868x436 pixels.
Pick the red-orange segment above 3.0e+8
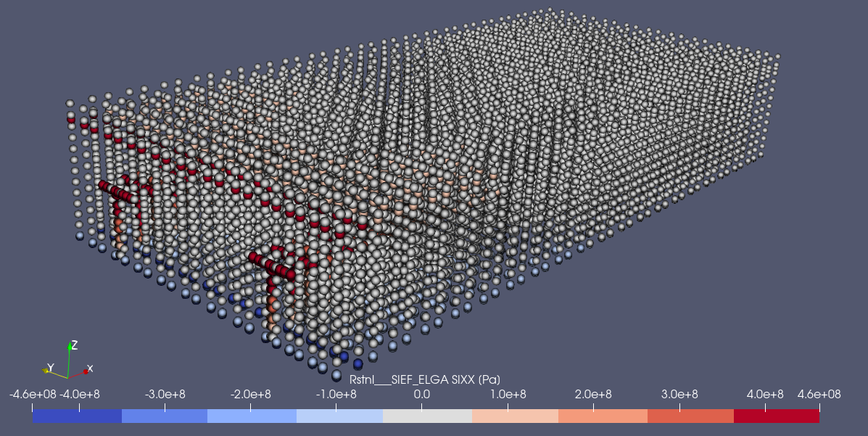tap(690, 416)
